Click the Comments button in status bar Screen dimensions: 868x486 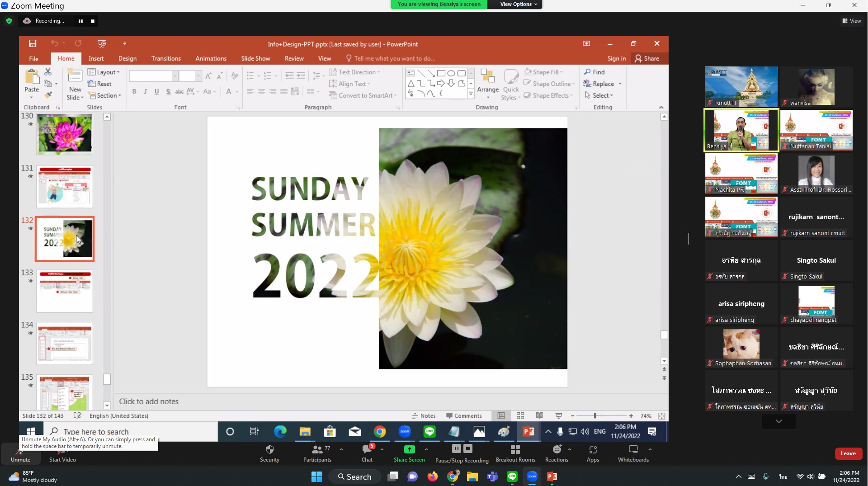[464, 416]
